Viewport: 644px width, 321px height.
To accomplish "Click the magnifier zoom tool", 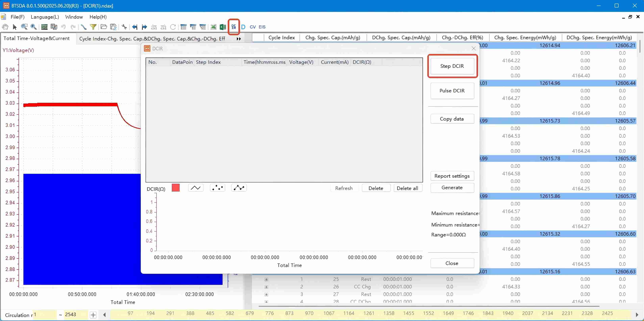I will [x=34, y=27].
